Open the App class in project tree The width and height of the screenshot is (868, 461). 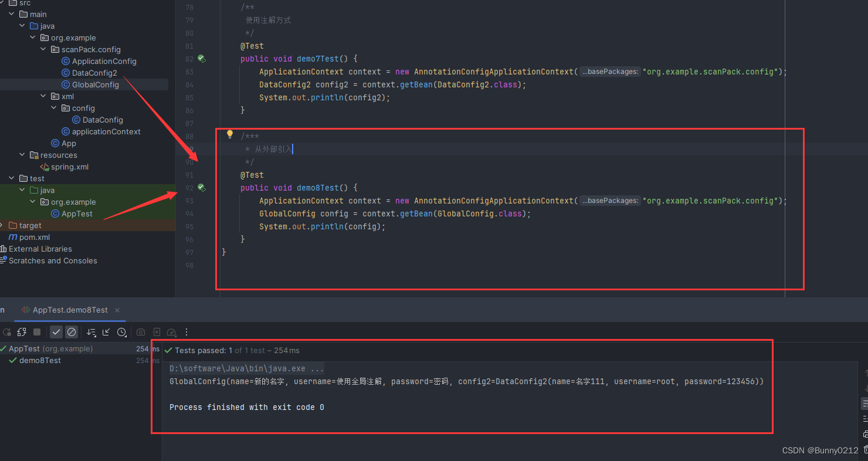[x=69, y=143]
